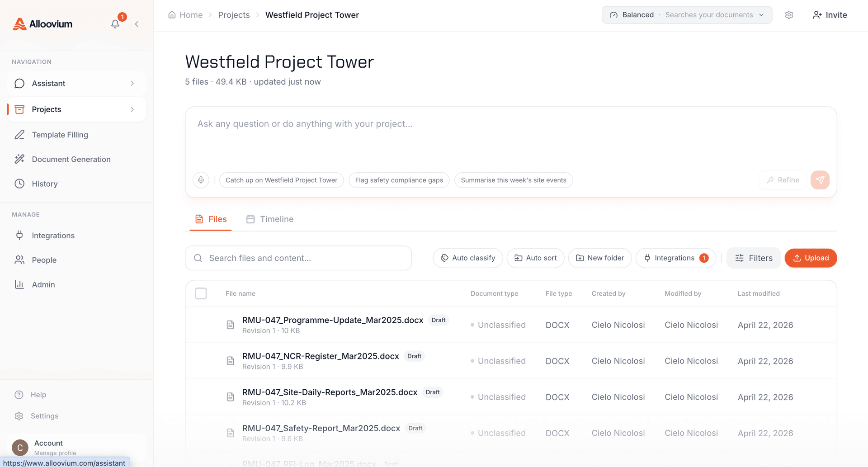Open the notifications bell
868x467 pixels.
[x=115, y=24]
